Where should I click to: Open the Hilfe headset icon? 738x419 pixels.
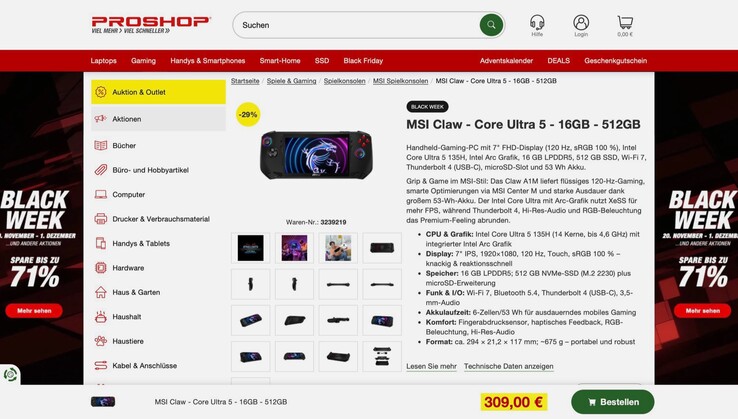[537, 22]
